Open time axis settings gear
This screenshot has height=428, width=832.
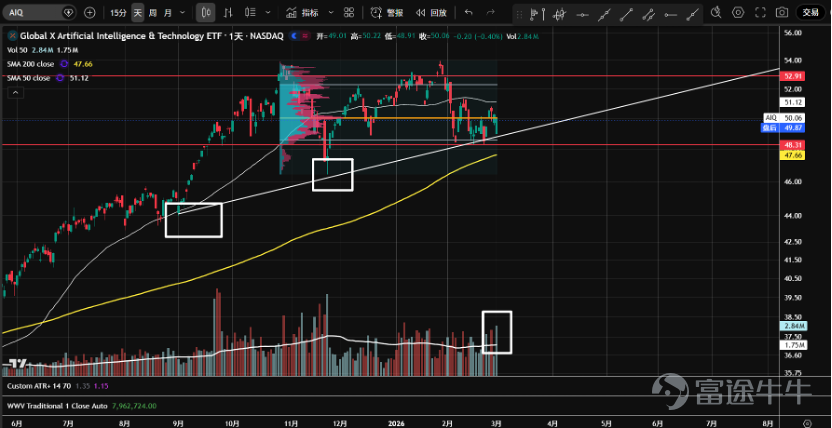point(807,423)
